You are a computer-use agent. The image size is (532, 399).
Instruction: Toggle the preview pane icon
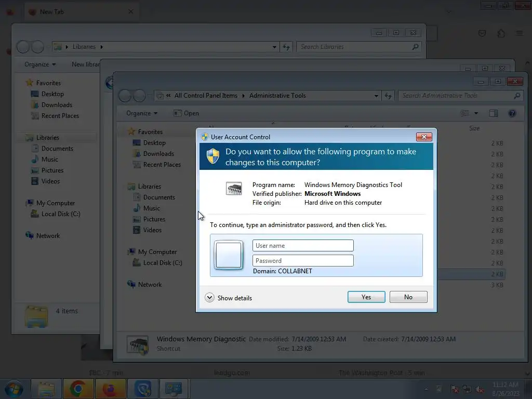[494, 113]
